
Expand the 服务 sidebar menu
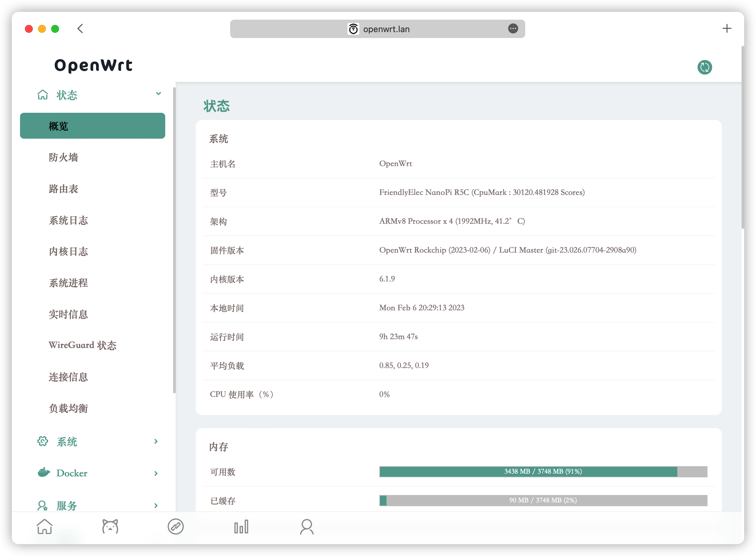pos(156,506)
